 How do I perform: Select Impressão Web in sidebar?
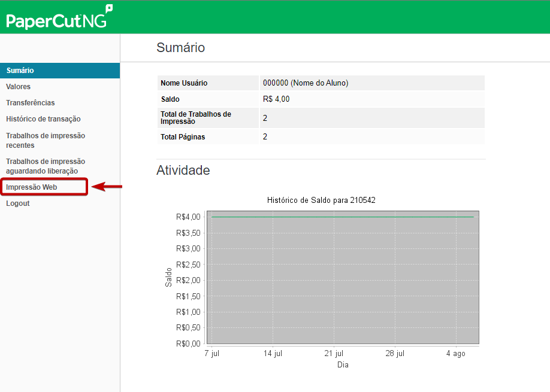point(32,187)
